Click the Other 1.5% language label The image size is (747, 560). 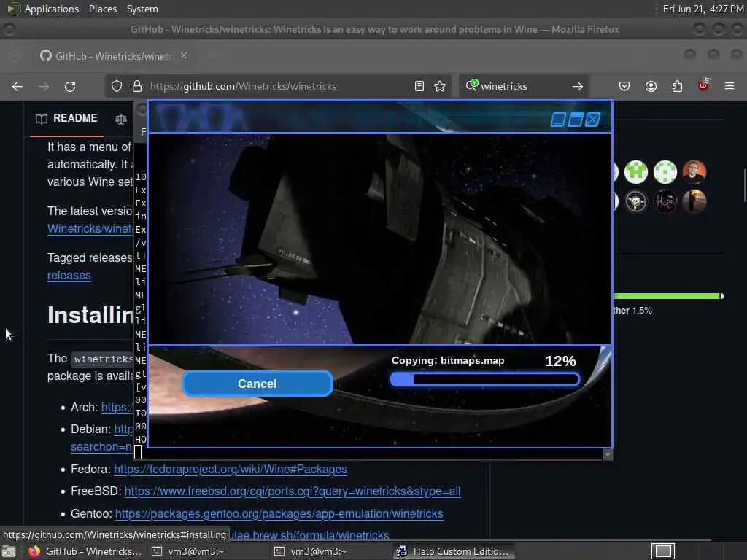pos(632,311)
